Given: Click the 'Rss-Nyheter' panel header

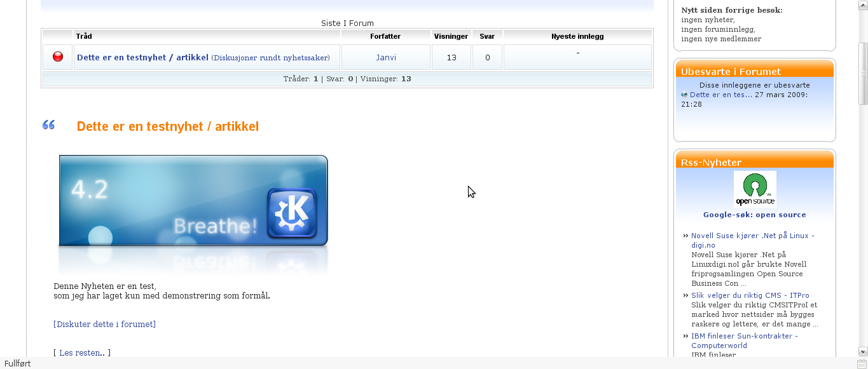Looking at the screenshot, I should [x=754, y=161].
